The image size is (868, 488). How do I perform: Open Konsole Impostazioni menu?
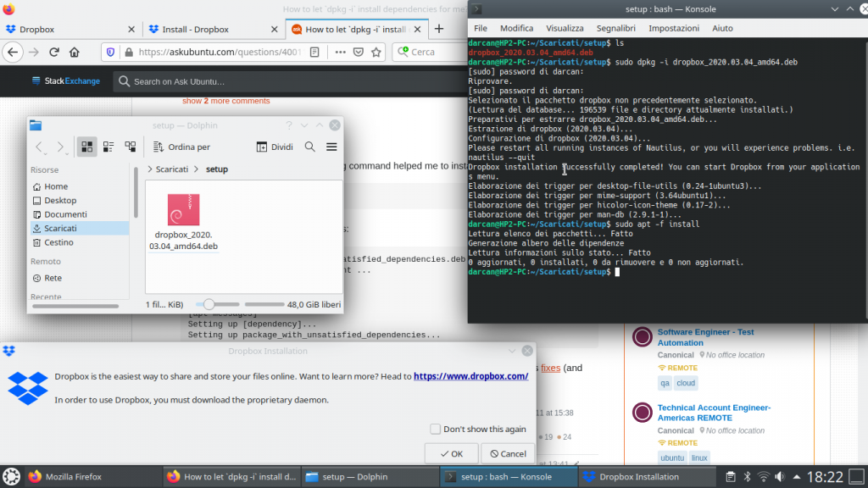674,28
